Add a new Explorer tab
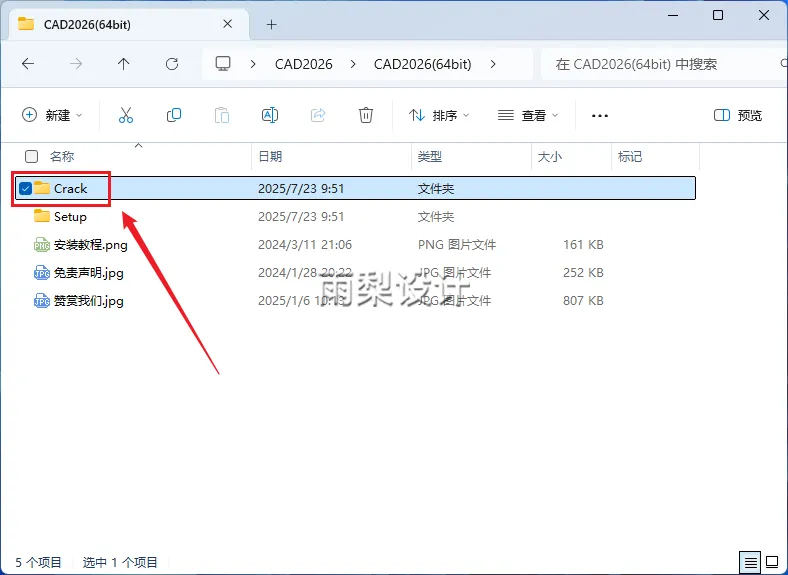Viewport: 788px width, 575px height. [271, 24]
